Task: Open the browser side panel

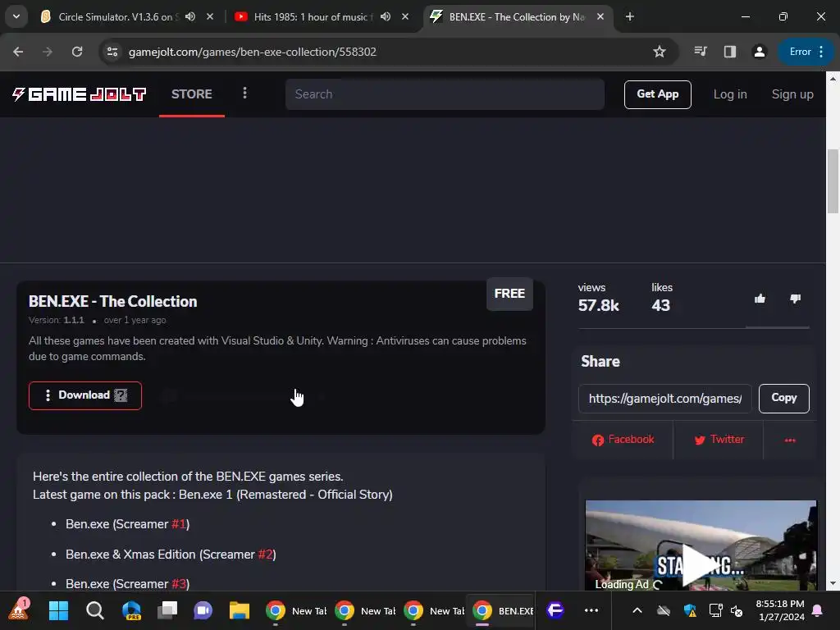Action: [729, 52]
